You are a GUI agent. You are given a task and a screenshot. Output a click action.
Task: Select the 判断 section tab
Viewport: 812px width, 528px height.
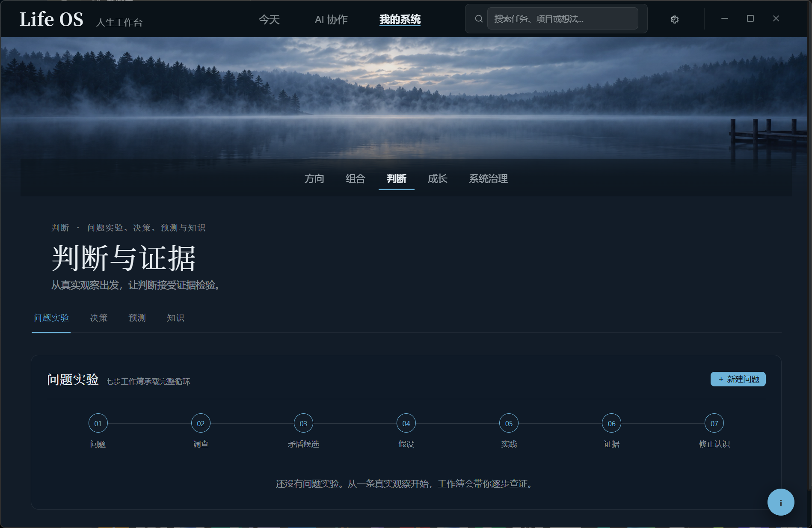(397, 179)
